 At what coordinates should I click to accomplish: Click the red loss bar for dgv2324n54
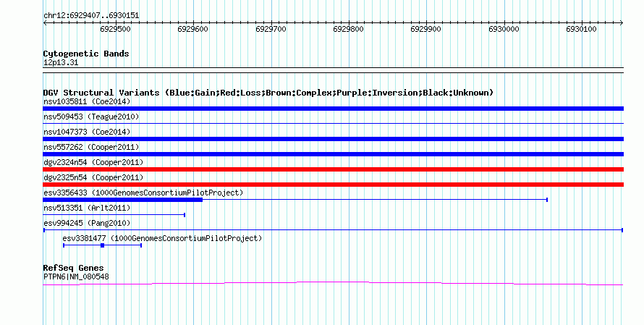point(333,169)
